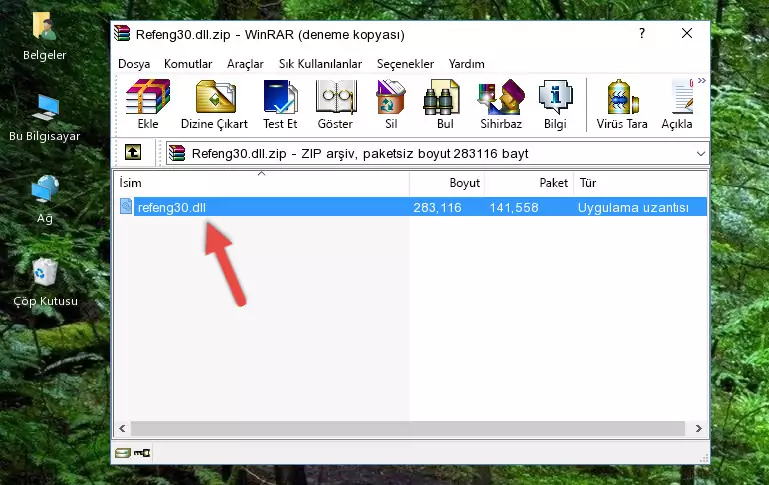Viewport: 769px width, 485px height.
Task: Launch the Sihirbaz wizard icon
Action: tap(501, 97)
